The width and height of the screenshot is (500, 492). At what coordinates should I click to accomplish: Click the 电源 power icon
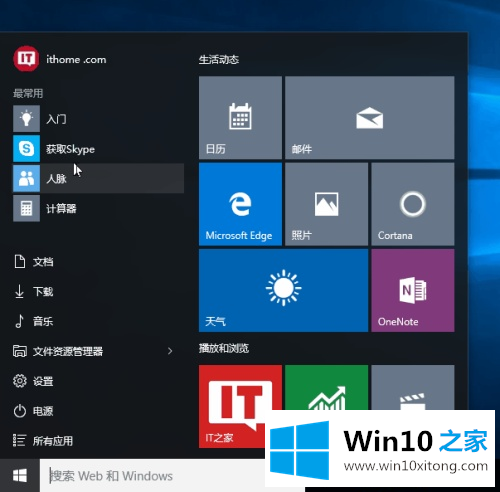[x=20, y=411]
